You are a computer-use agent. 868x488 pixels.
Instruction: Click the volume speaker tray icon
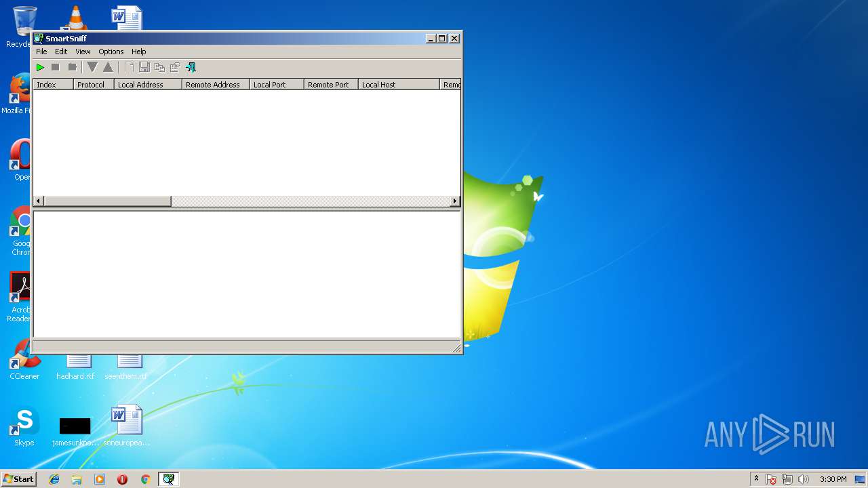point(804,479)
